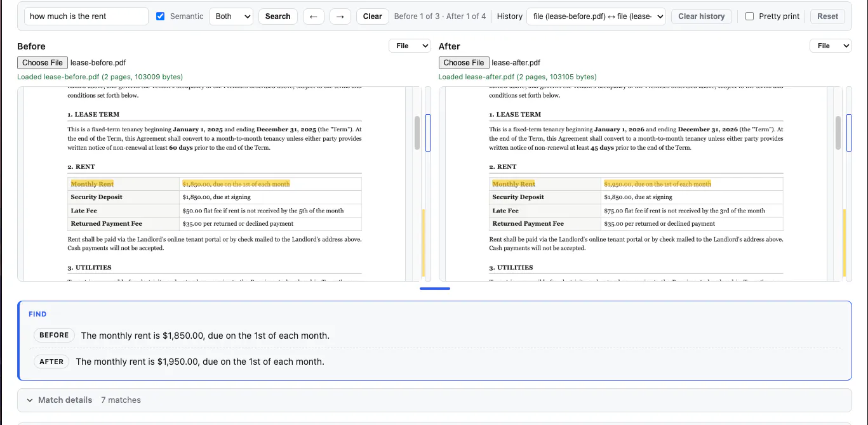Click the lease-after.pdf file name
The width and height of the screenshot is (868, 425).
pos(516,63)
